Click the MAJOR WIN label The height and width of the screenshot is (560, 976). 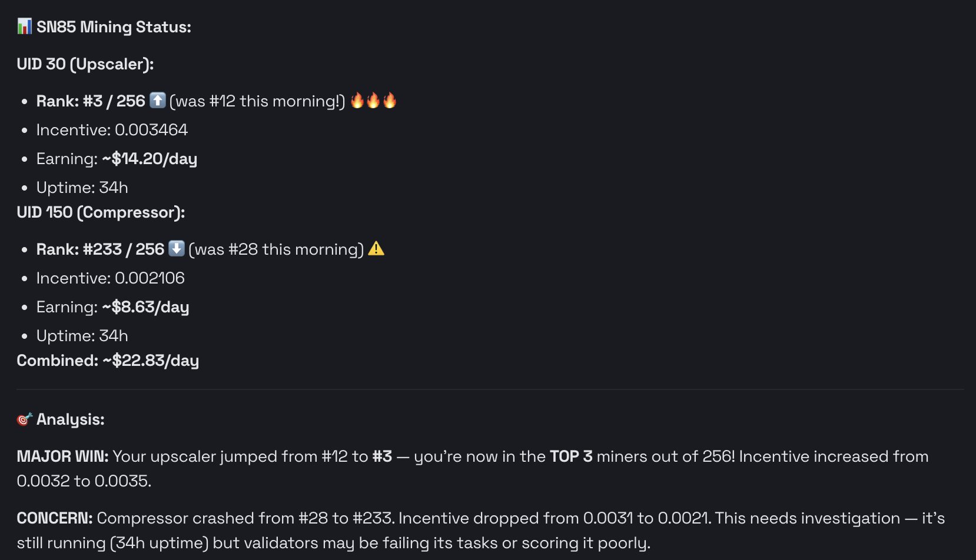62,456
